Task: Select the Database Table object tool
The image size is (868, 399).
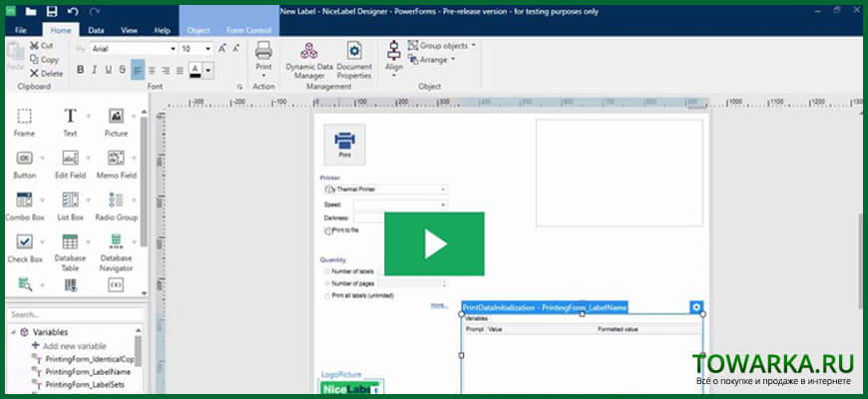Action: (x=70, y=253)
